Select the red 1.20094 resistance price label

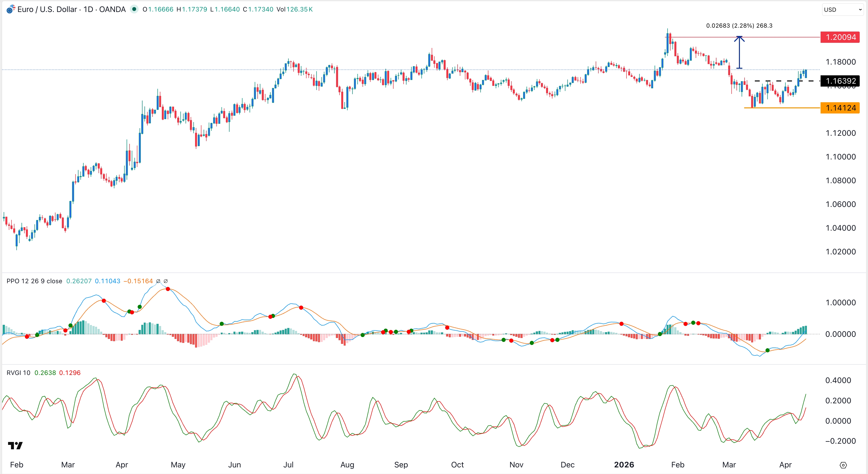click(x=840, y=37)
